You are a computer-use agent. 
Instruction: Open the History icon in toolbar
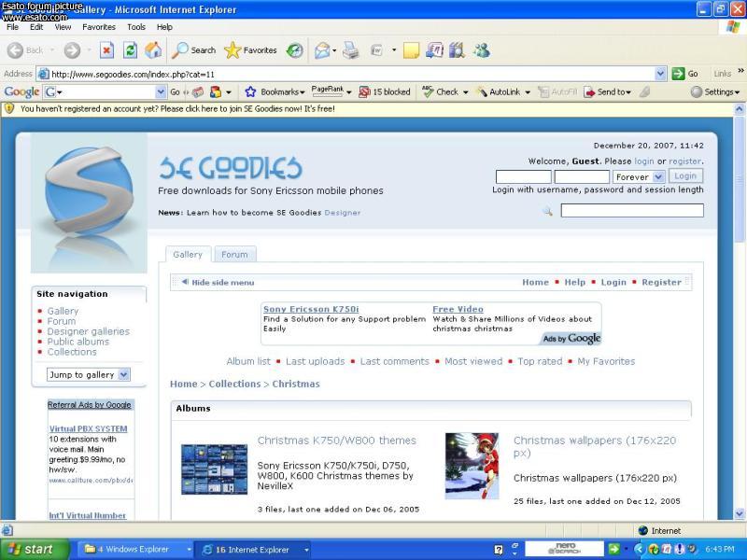click(x=295, y=50)
